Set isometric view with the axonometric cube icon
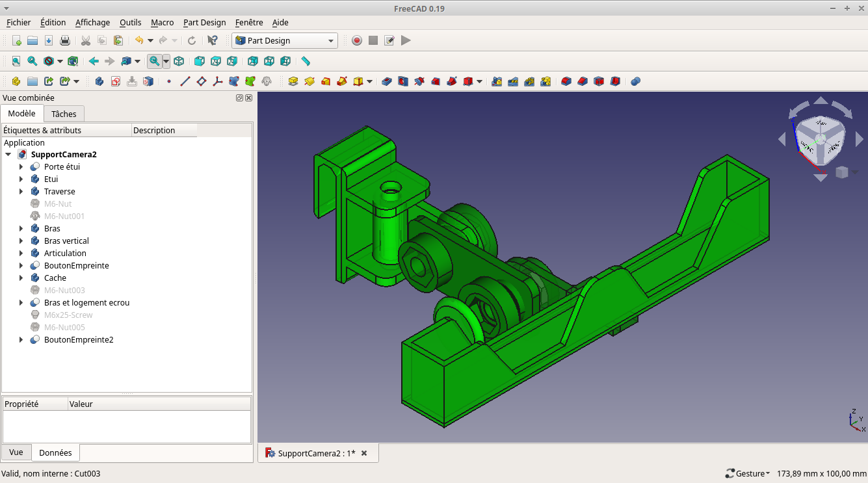The width and height of the screenshot is (868, 483). click(x=179, y=61)
